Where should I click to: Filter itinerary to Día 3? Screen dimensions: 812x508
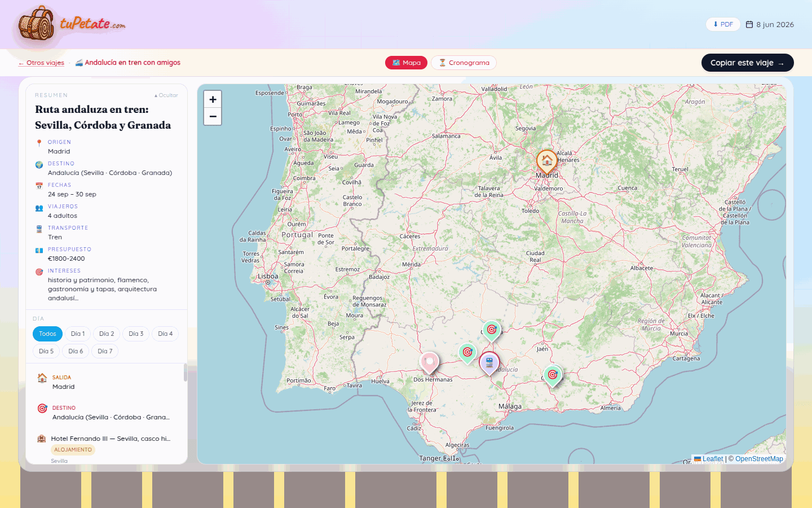tap(136, 334)
